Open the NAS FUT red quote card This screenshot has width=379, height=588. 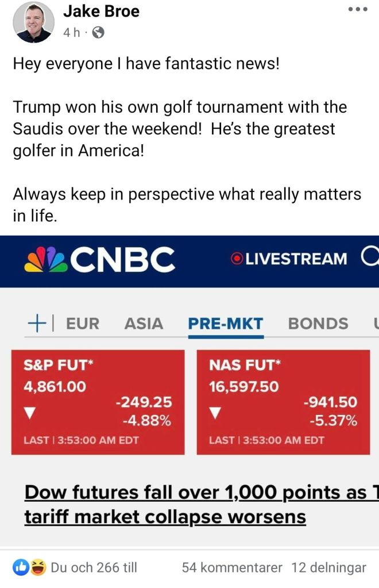(x=283, y=402)
